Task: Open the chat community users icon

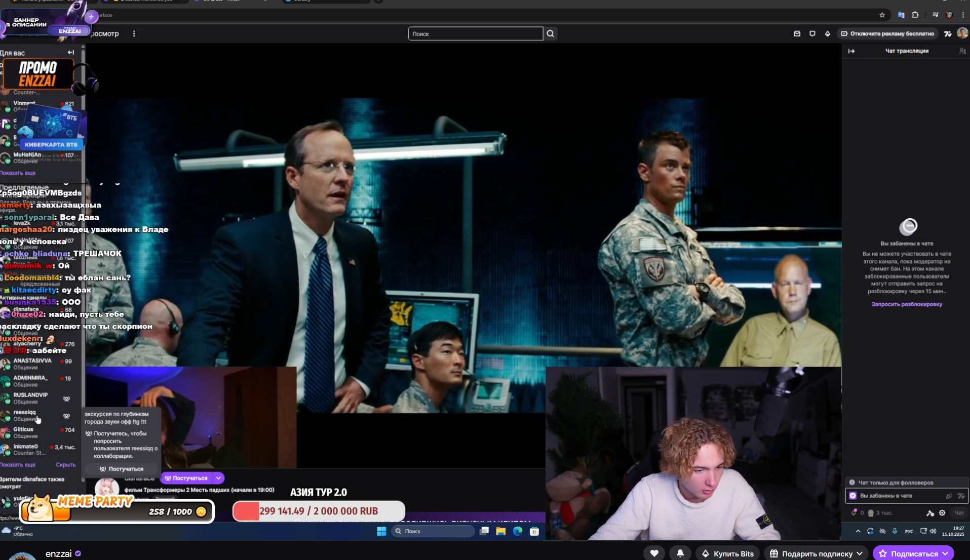Action: point(962,51)
